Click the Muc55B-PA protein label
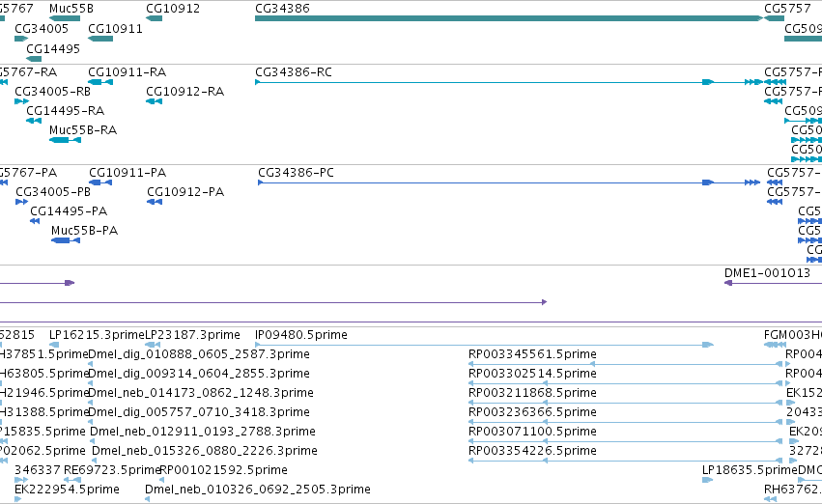The image size is (822, 504). click(84, 231)
